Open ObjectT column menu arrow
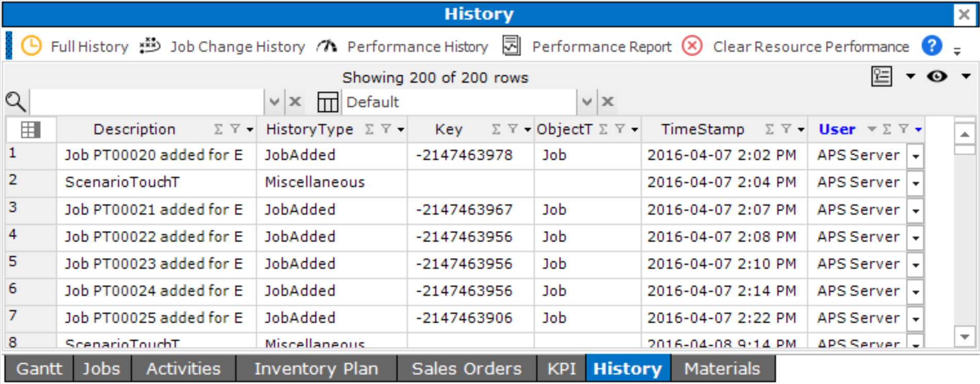The image size is (980, 384). coord(634,130)
